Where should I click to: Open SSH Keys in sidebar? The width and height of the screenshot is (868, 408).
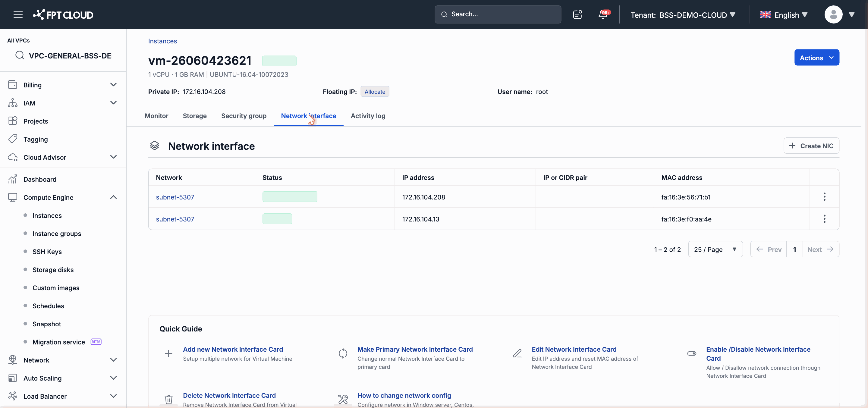[47, 252]
